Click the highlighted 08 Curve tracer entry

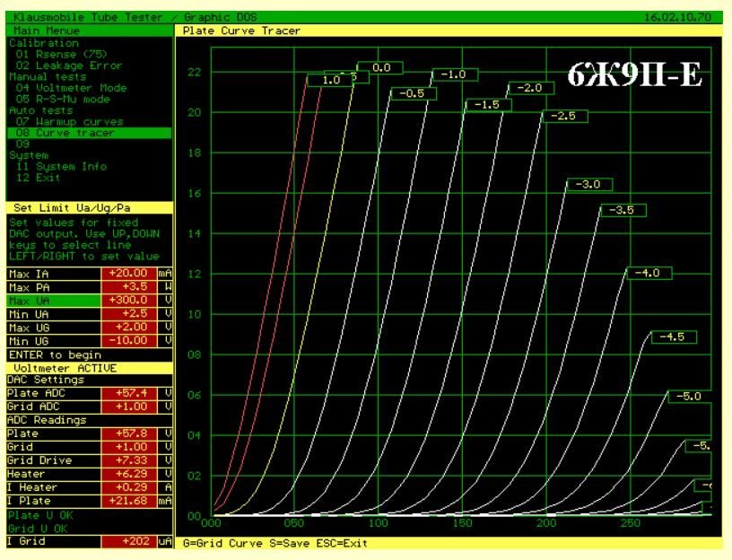65,133
